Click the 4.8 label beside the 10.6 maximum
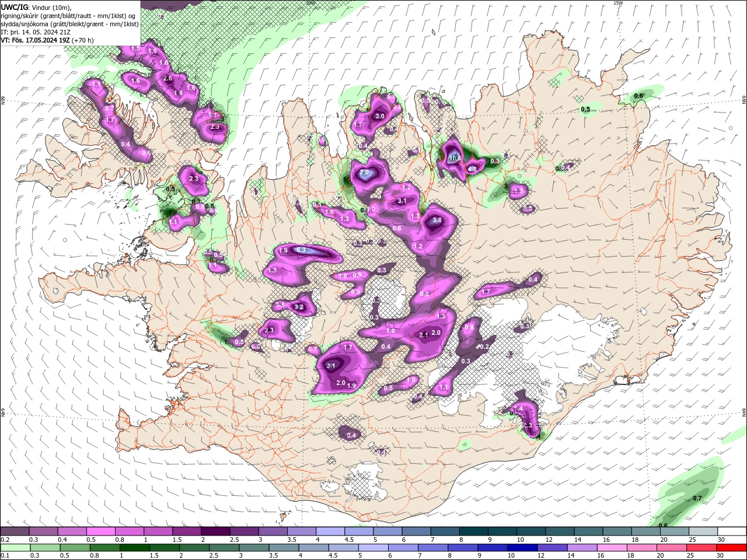747x560 pixels. [x=473, y=169]
